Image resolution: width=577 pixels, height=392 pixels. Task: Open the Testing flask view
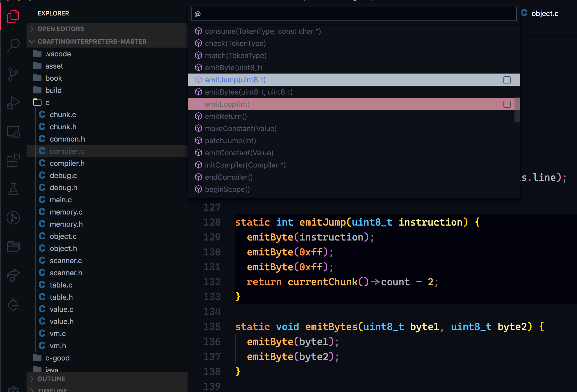pos(13,189)
